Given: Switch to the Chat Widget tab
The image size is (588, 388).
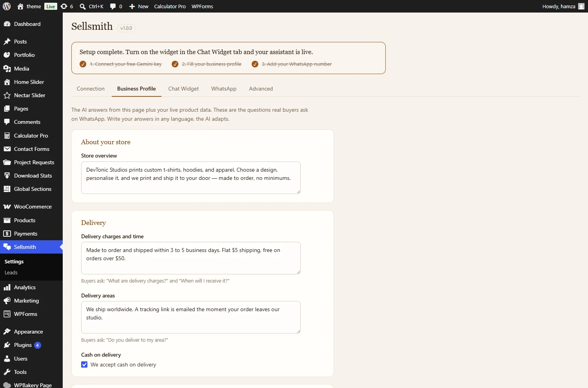Looking at the screenshot, I should (x=183, y=89).
